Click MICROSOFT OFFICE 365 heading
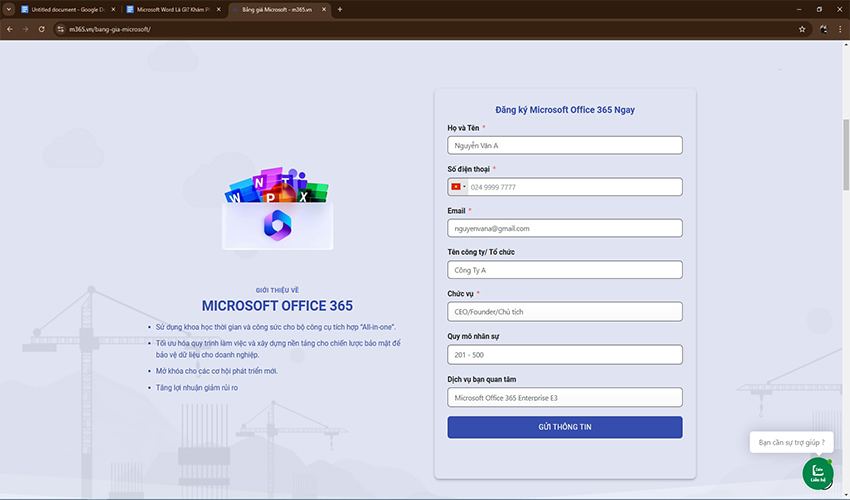The height and width of the screenshot is (500, 850). (277, 306)
